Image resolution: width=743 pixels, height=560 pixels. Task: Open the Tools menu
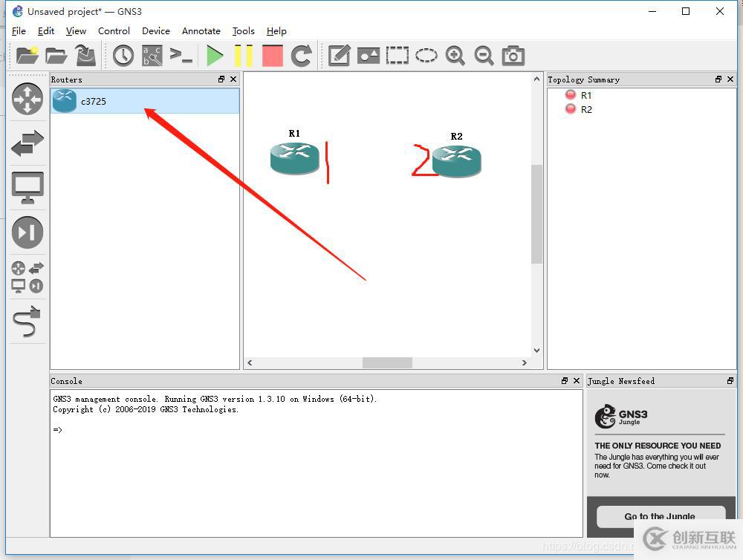tap(243, 30)
